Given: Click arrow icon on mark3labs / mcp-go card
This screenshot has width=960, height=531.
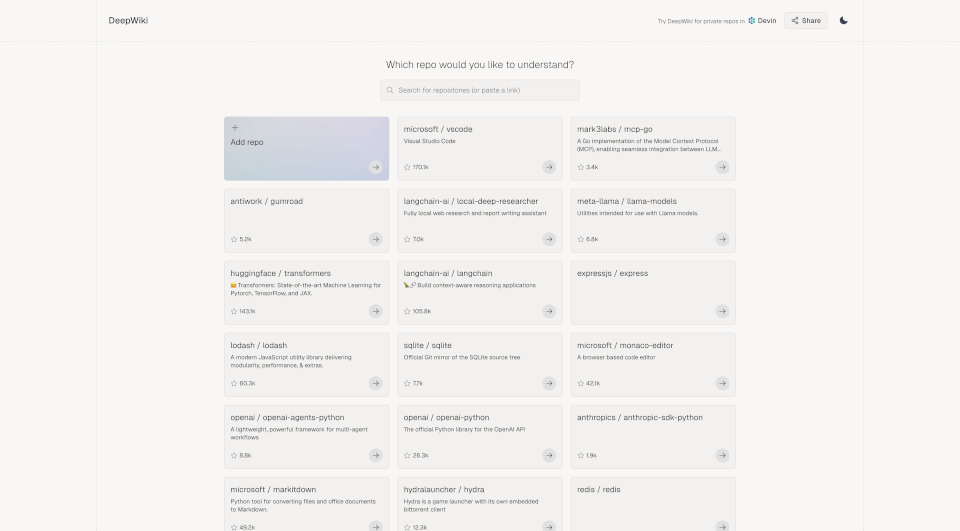Looking at the screenshot, I should 722,167.
